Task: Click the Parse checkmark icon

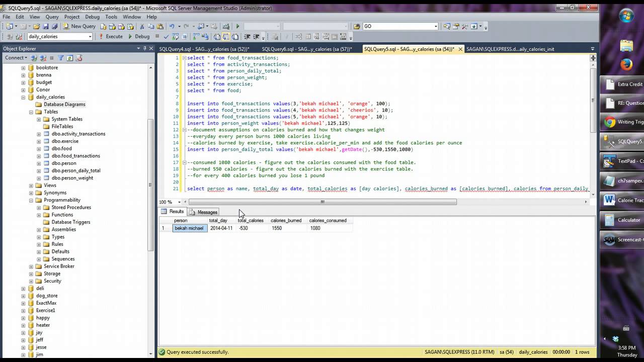Action: click(167, 37)
